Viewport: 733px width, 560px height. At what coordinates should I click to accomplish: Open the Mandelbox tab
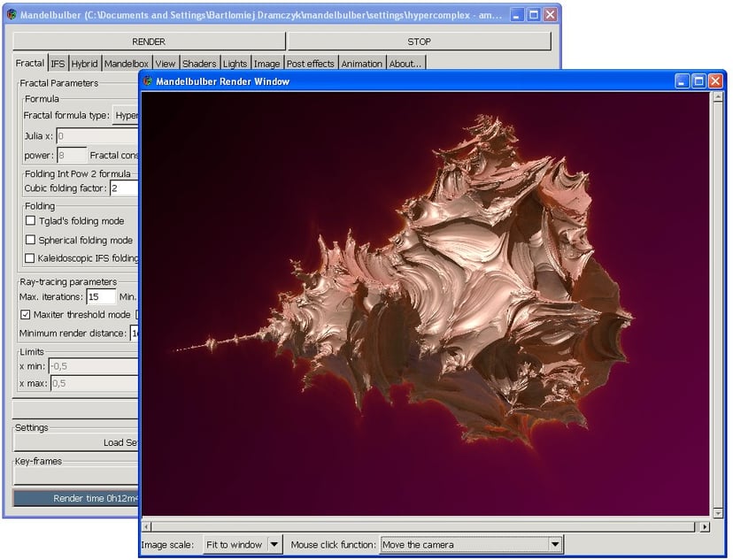pos(127,64)
